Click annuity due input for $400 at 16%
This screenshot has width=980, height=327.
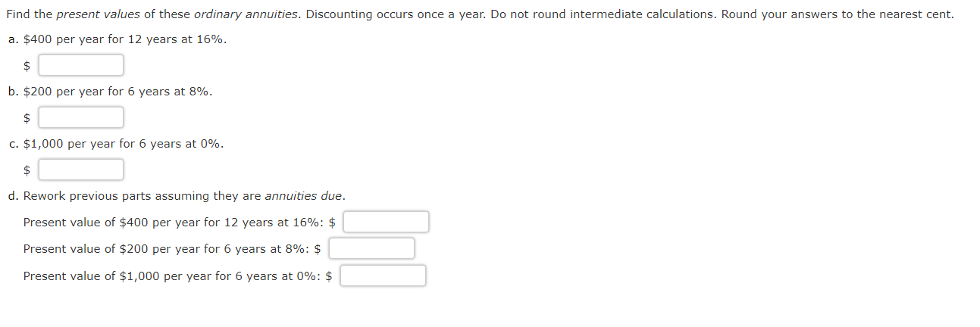coord(387,222)
